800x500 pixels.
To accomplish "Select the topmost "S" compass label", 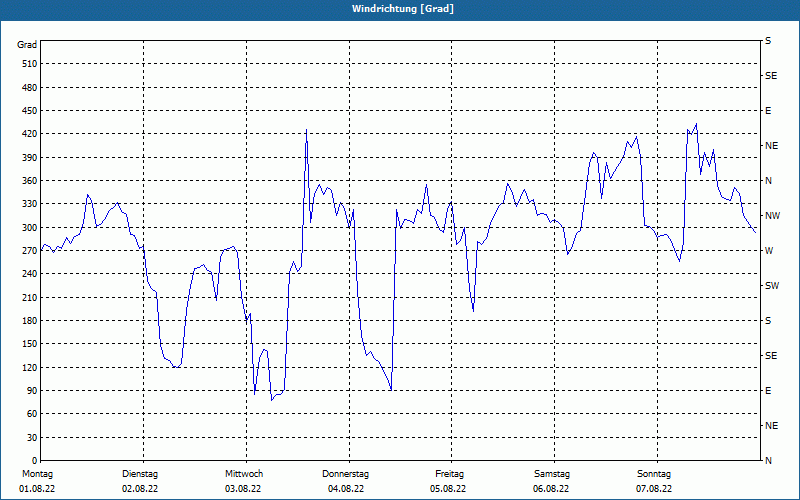I will click(x=768, y=41).
